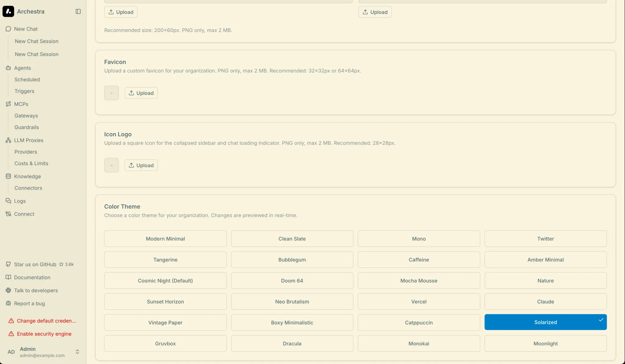This screenshot has height=364, width=625.
Task: Expand the Admin account switcher chevron
Action: pyautogui.click(x=78, y=352)
